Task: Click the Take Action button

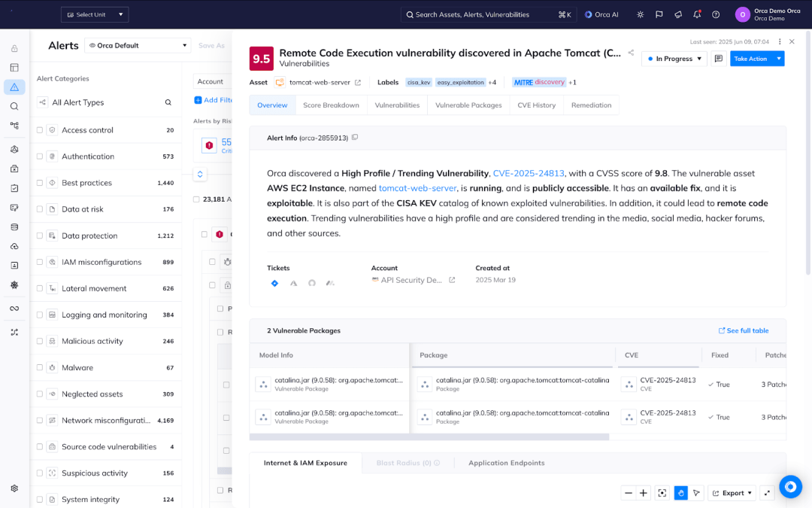Action: [751, 59]
